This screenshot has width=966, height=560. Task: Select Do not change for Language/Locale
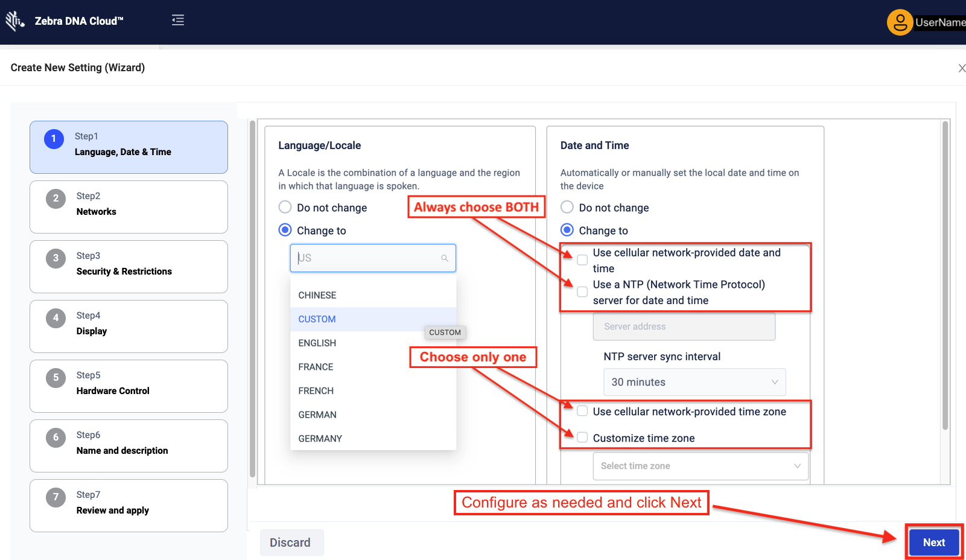(x=285, y=208)
